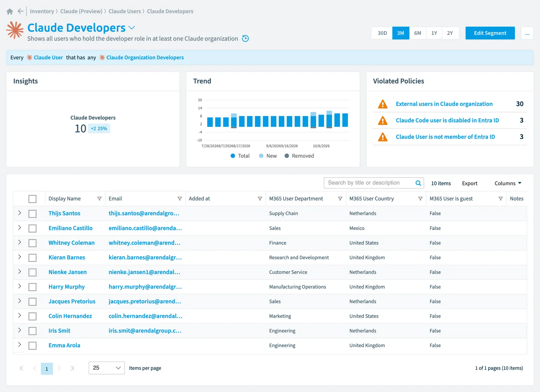Click the search magnifier icon
The width and height of the screenshot is (540, 392).
click(x=418, y=183)
